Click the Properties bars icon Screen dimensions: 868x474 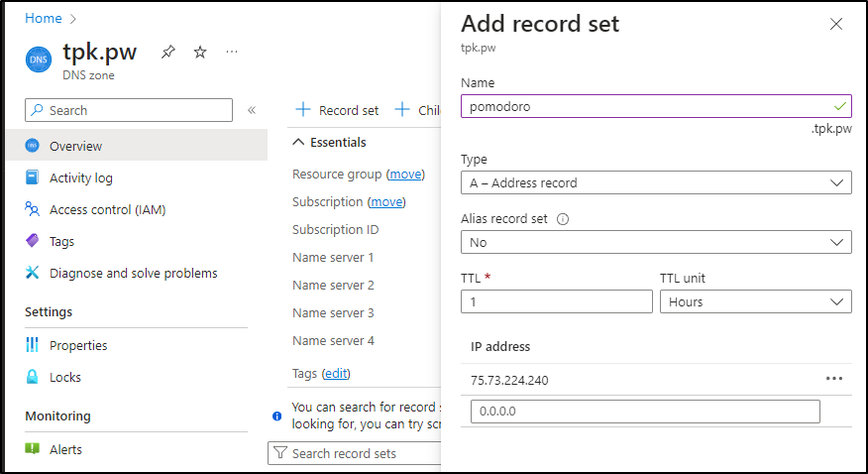32,345
